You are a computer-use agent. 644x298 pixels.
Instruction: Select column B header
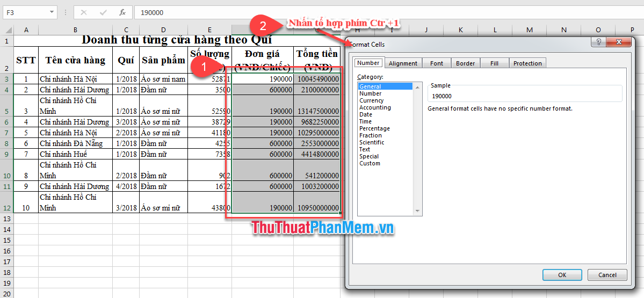click(76, 30)
